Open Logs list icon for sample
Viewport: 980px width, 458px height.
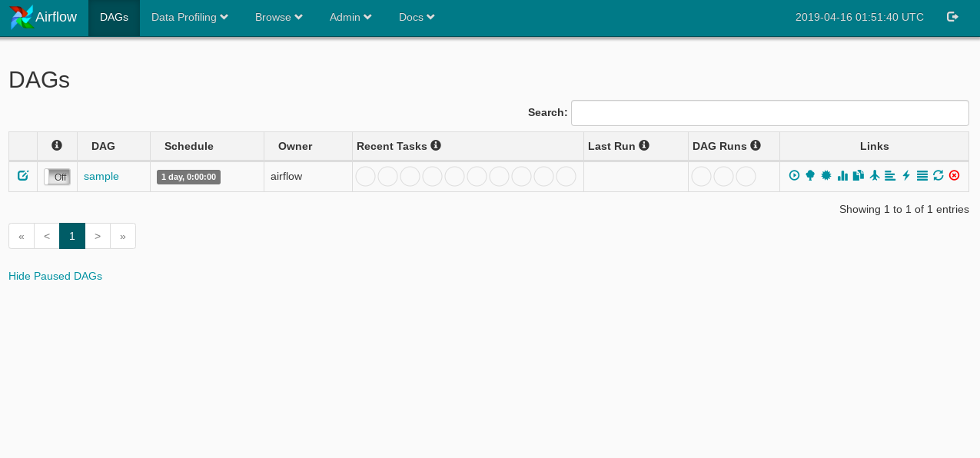922,175
